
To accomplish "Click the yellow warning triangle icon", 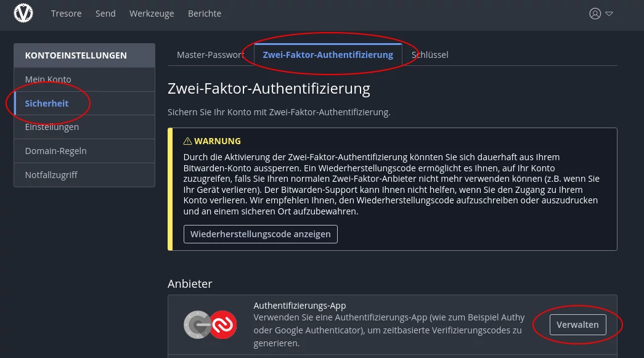I will (x=188, y=141).
